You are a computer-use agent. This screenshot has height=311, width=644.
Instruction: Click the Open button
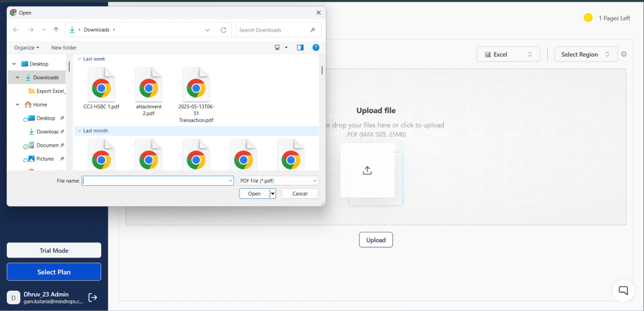point(254,194)
